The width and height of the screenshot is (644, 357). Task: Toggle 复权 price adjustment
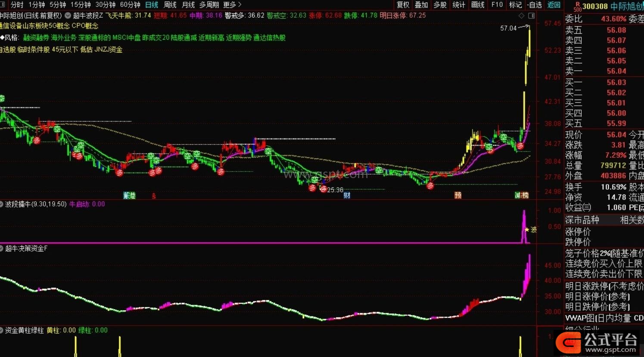click(x=403, y=5)
